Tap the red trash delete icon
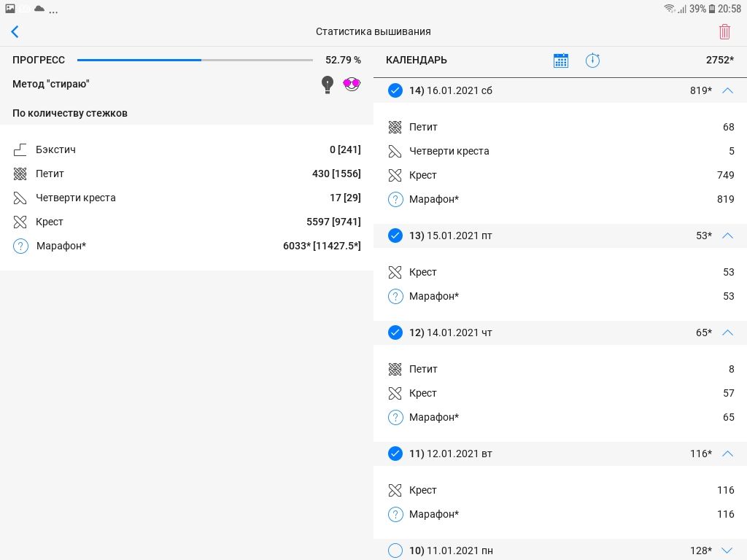This screenshot has height=560, width=747. point(724,31)
